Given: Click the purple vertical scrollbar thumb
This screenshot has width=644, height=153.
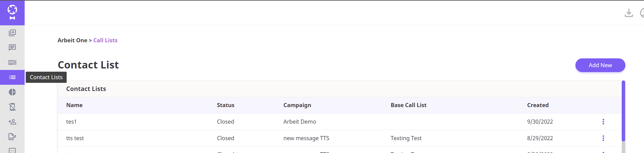Looking at the screenshot, I should click(623, 111).
